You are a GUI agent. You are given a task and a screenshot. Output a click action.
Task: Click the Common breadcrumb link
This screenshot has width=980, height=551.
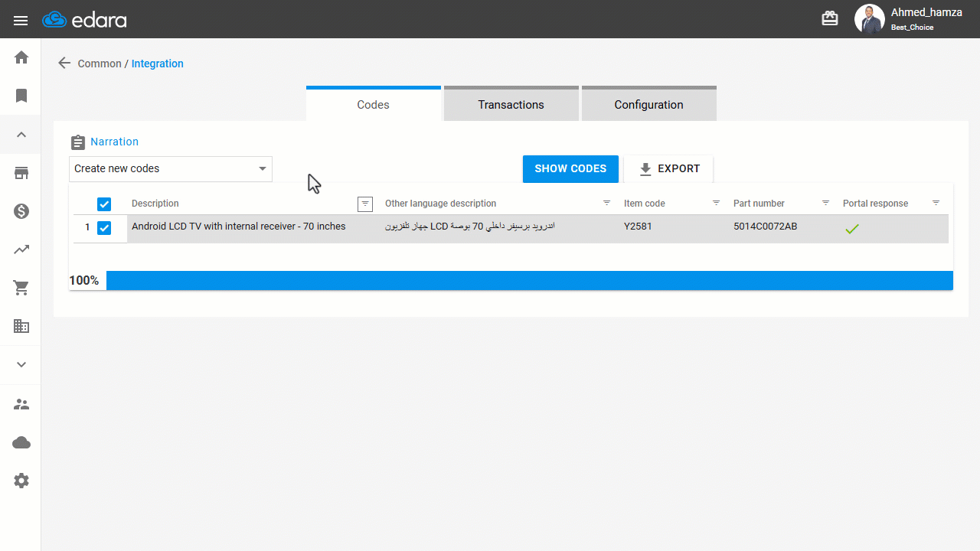coord(100,64)
